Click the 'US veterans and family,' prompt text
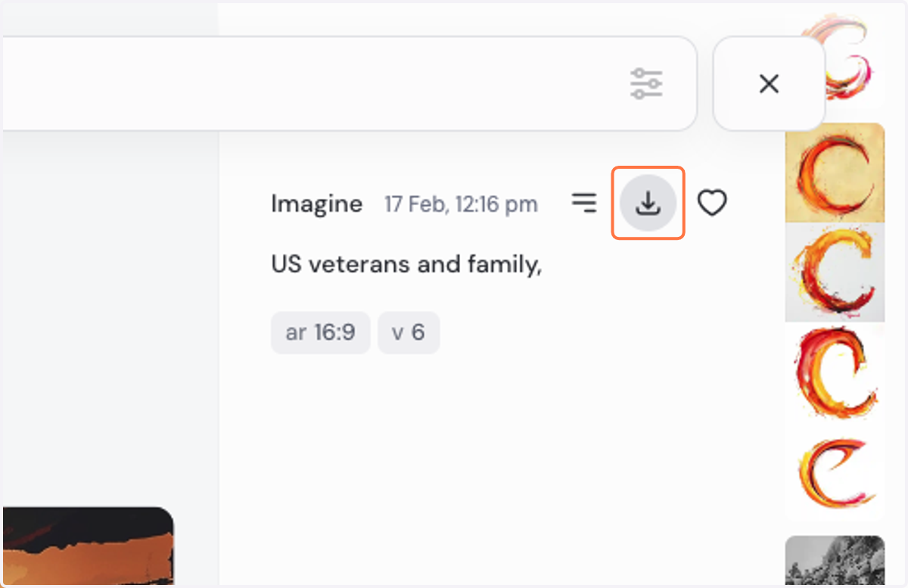Image resolution: width=908 pixels, height=588 pixels. coord(406,265)
